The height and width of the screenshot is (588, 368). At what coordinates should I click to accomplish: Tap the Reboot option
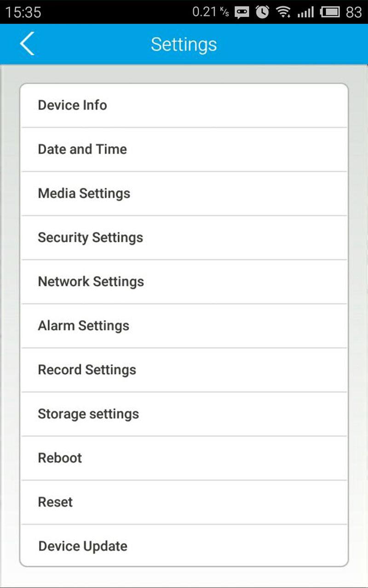pyautogui.click(x=184, y=458)
